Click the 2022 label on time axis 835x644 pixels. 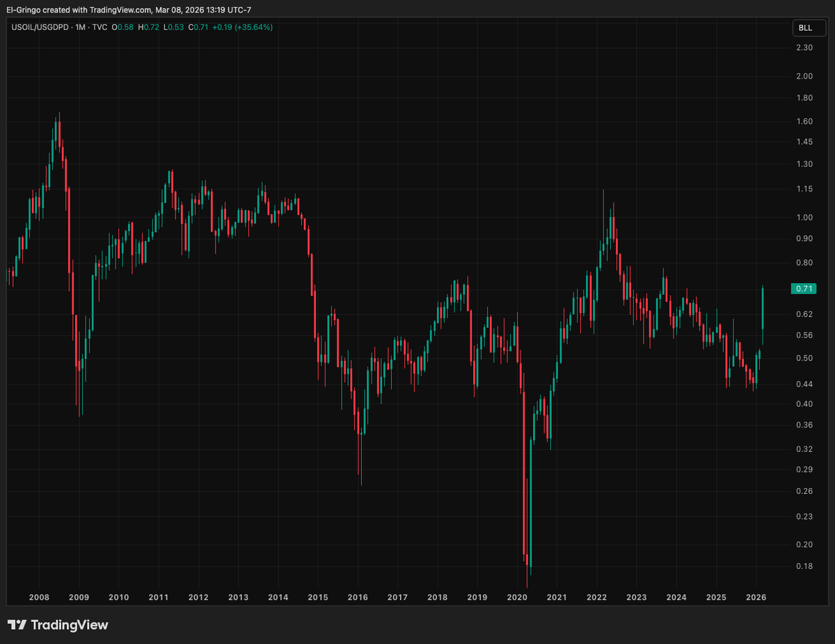597,597
